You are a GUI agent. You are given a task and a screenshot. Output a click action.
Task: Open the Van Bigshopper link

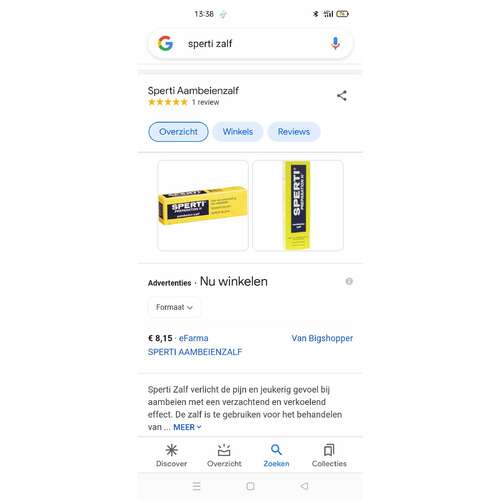tap(322, 338)
